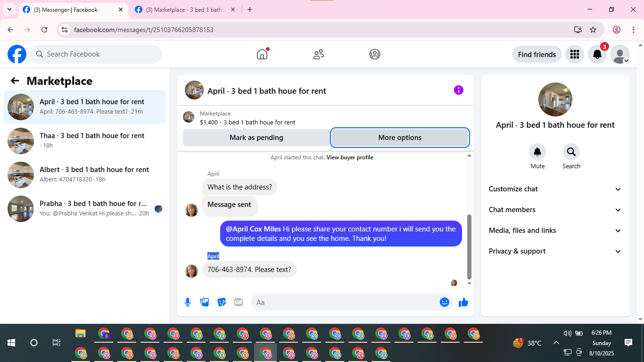Image resolution: width=644 pixels, height=362 pixels.
Task: Open Albert's 3 bed 1 bath conversation
Action: point(85,175)
